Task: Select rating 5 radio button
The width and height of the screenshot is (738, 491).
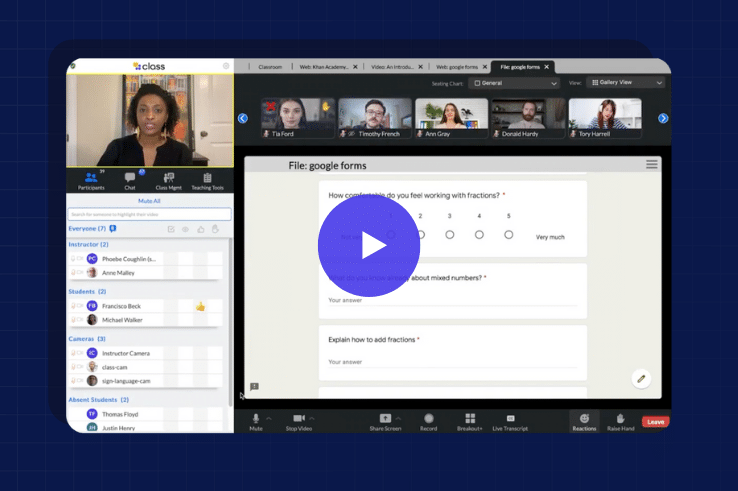Action: pyautogui.click(x=508, y=234)
